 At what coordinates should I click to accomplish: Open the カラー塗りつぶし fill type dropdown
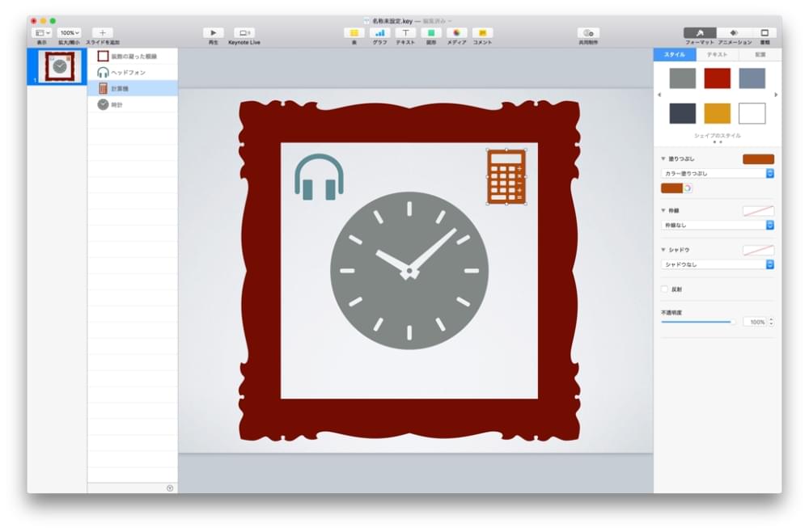click(x=718, y=173)
